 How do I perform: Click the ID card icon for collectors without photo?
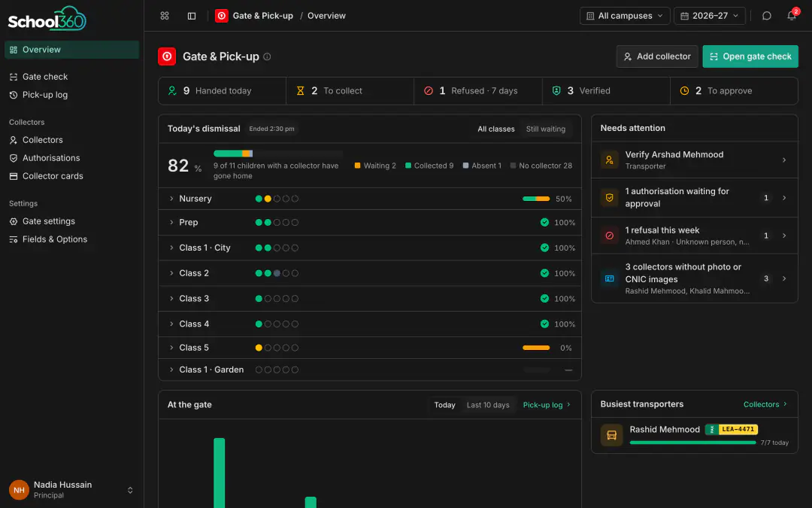point(610,278)
